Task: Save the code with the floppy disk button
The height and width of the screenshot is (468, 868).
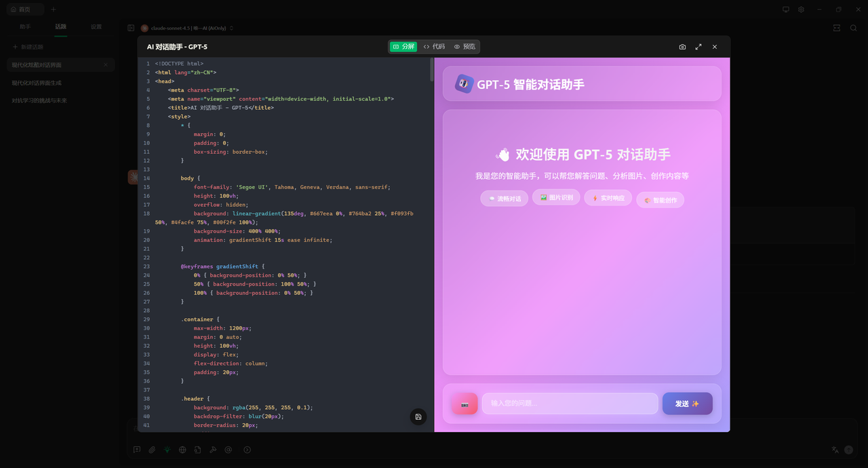Action: click(x=418, y=416)
